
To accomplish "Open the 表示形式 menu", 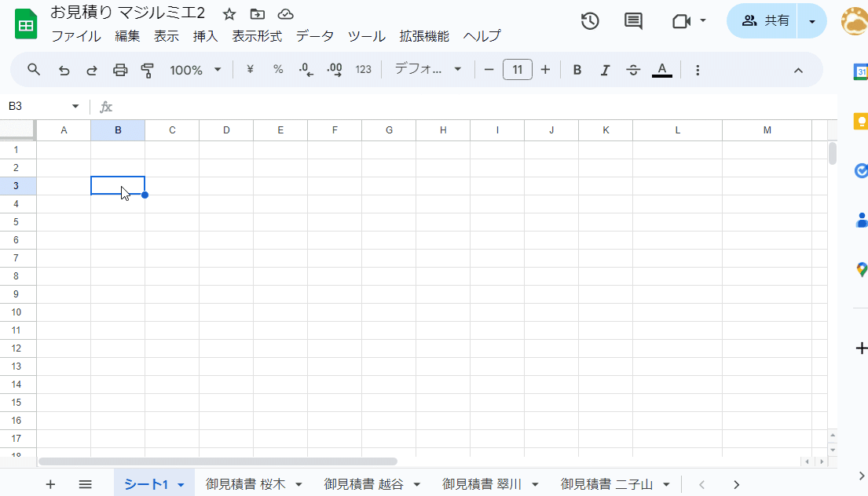I will [x=257, y=37].
